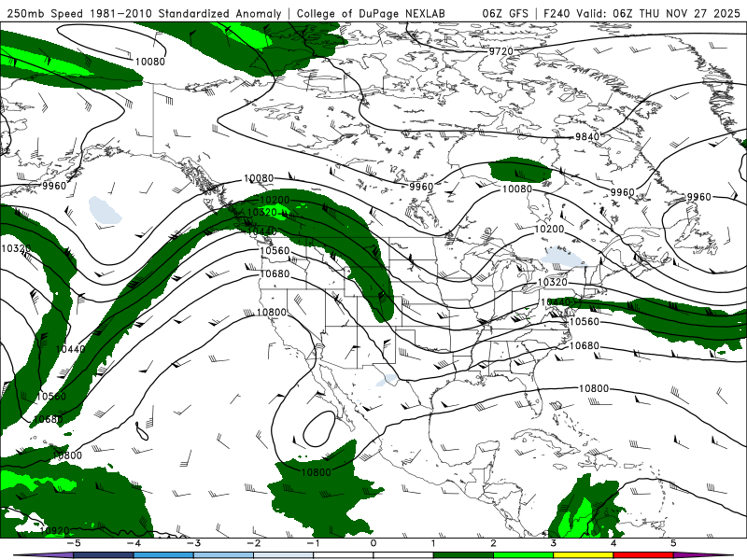Select the dark navy -5 to -4 legend swatch

pos(104,555)
